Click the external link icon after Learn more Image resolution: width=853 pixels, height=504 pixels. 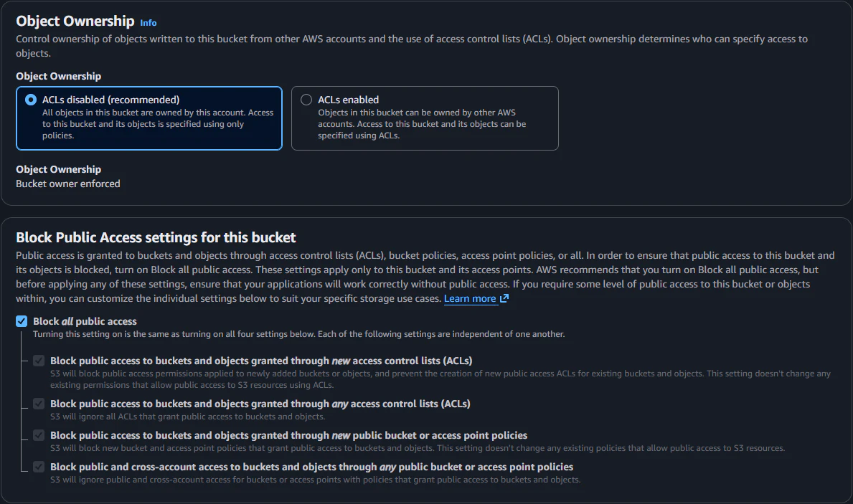[x=504, y=298]
